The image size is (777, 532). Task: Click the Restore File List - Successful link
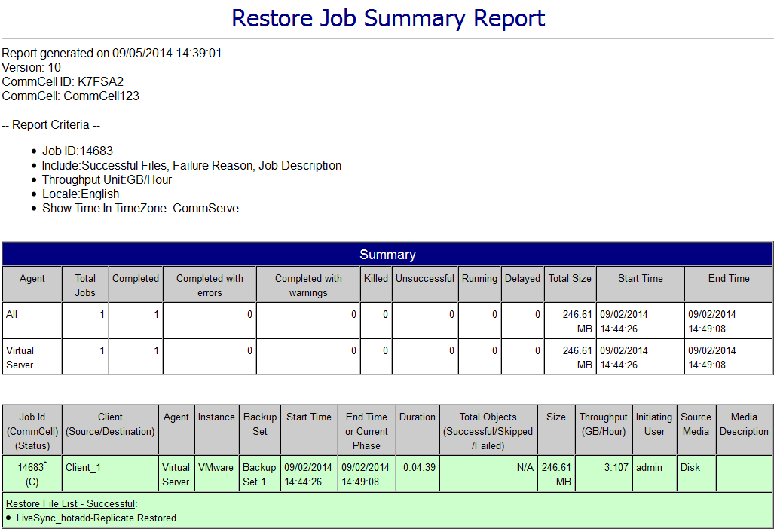(x=71, y=503)
